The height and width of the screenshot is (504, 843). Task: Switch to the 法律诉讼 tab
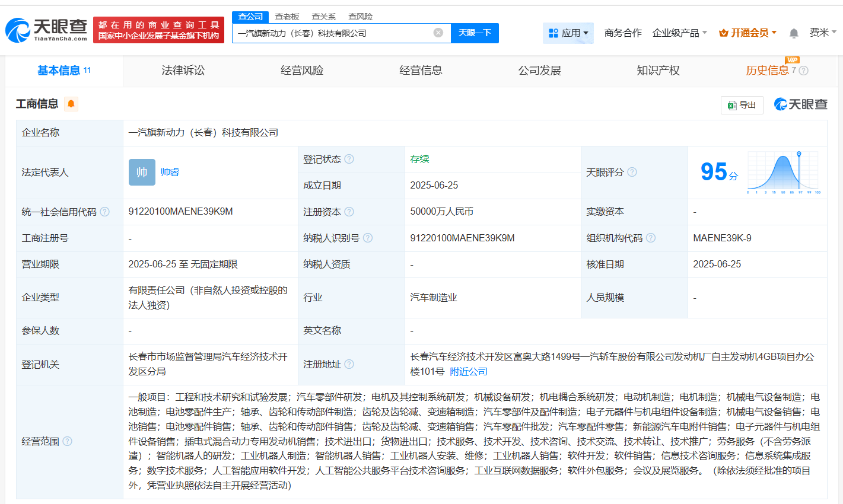(x=183, y=71)
